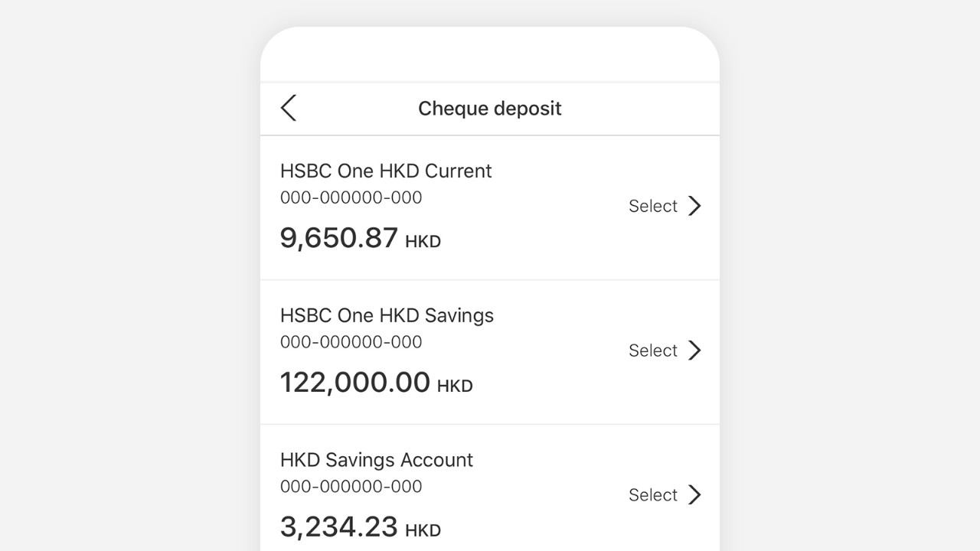Image resolution: width=980 pixels, height=551 pixels.
Task: Click the 9,650.87 HKD balance
Action: [x=361, y=238]
